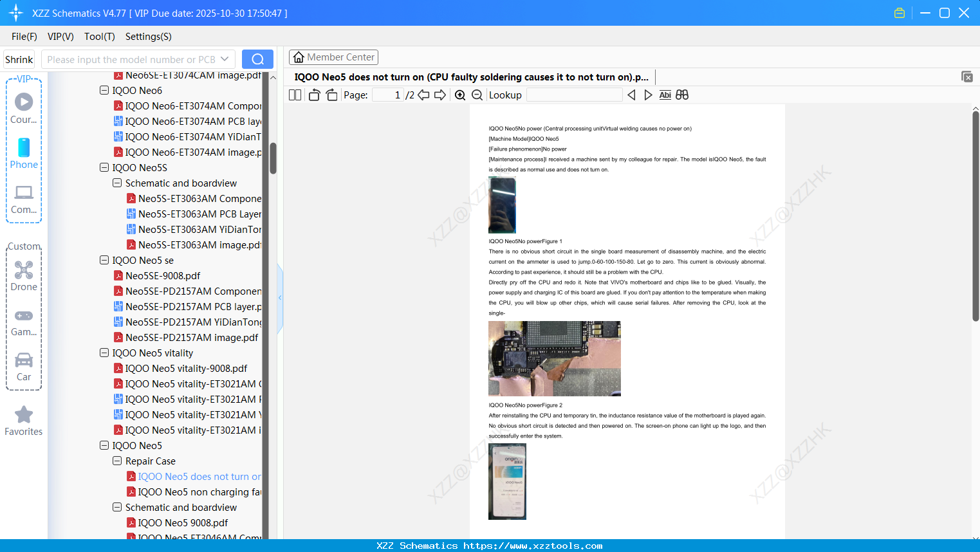The width and height of the screenshot is (980, 552).
Task: Open IQOO Neo6-ET3074AM PCB layer file
Action: point(187,121)
